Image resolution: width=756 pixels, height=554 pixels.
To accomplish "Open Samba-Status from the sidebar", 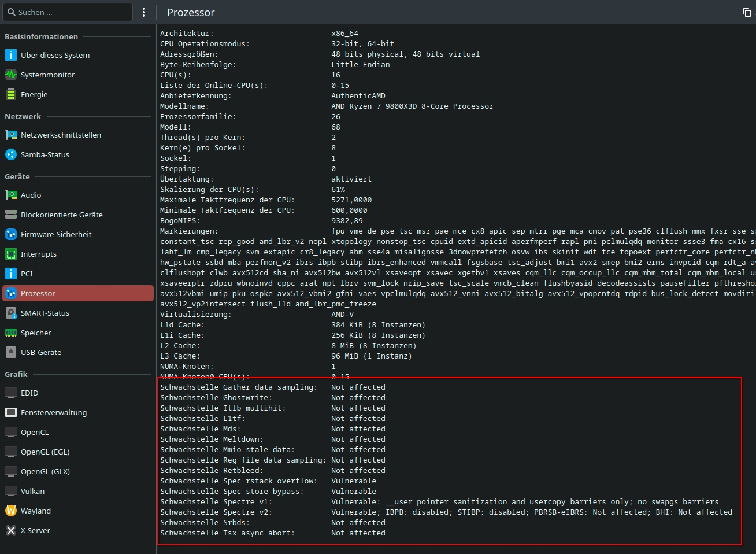I will coord(78,154).
